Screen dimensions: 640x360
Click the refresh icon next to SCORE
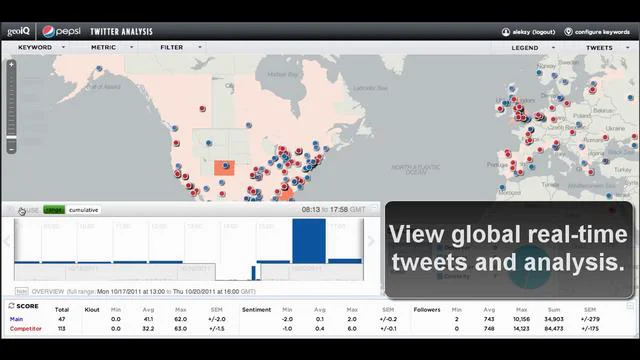[11, 306]
